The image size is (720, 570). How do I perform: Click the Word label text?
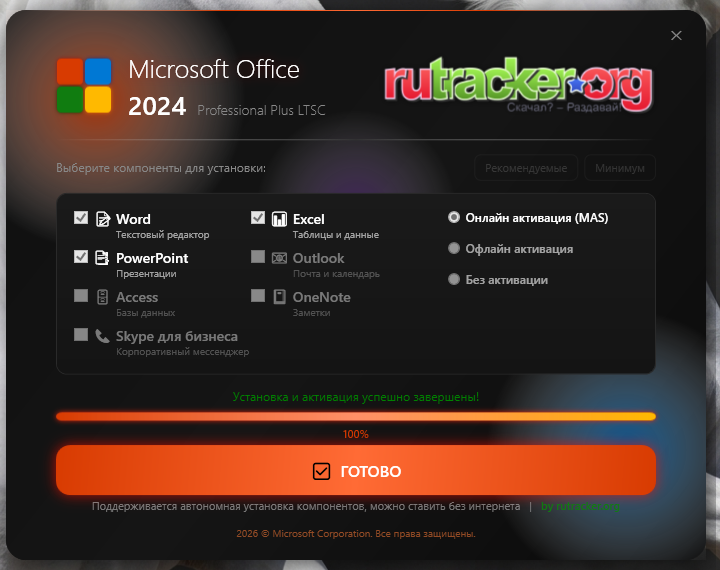133,219
